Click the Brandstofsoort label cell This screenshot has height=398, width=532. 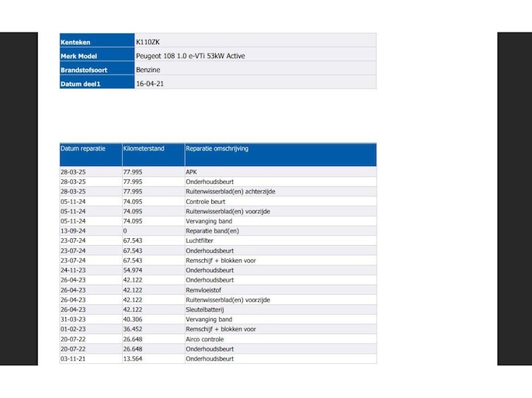pyautogui.click(x=97, y=68)
